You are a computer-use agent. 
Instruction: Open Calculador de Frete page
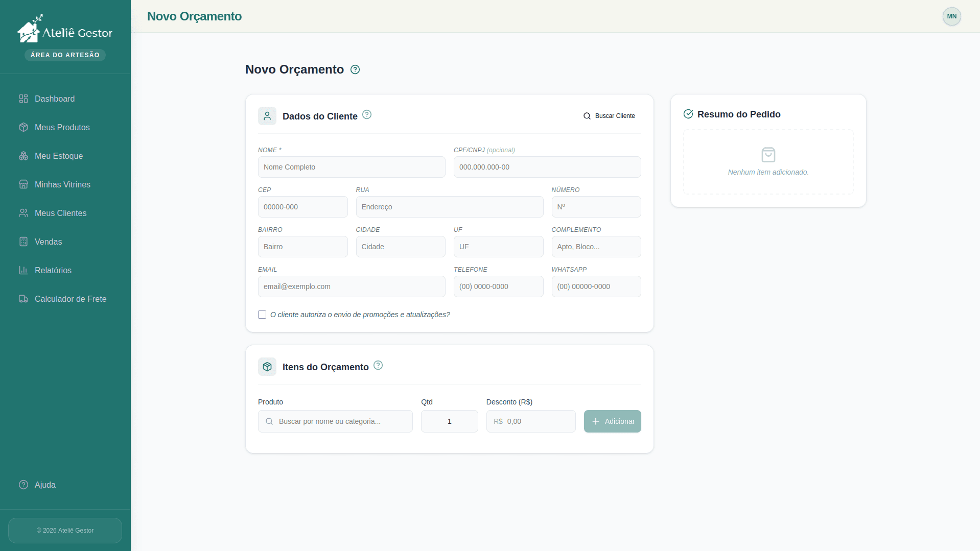pyautogui.click(x=70, y=299)
